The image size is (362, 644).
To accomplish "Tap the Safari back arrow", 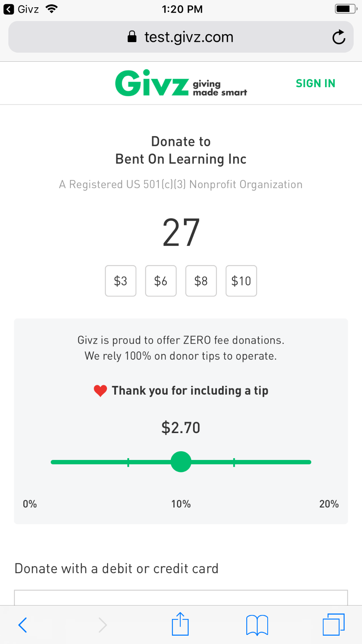I will 22,625.
